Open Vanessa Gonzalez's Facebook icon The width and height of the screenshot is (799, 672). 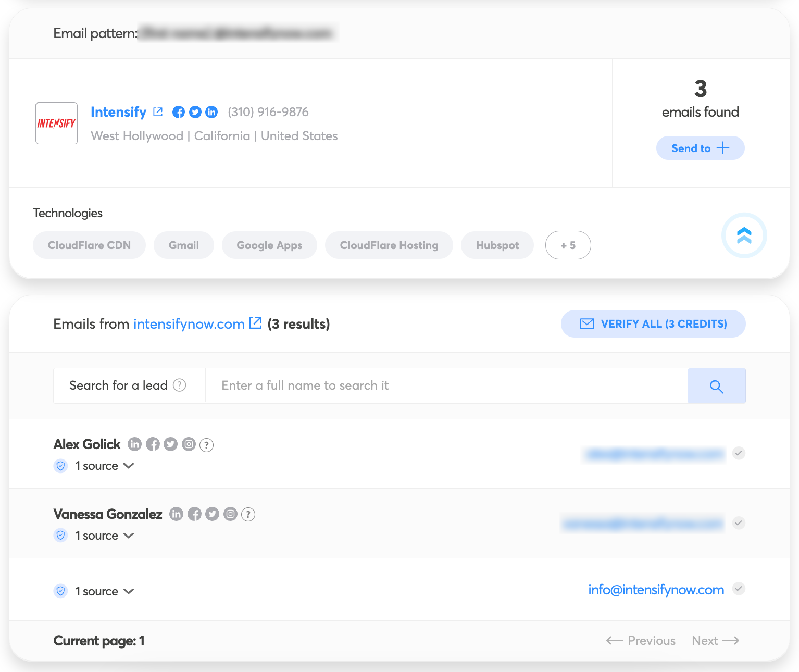[x=194, y=514]
